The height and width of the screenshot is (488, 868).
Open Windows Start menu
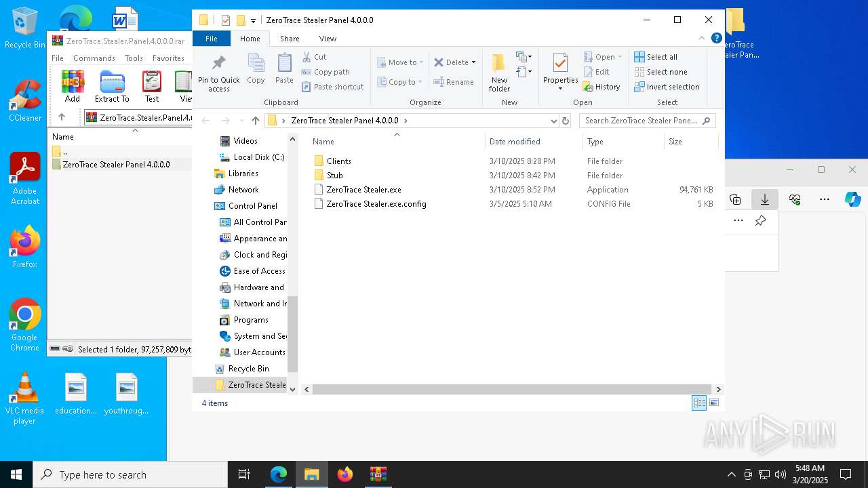click(x=16, y=474)
